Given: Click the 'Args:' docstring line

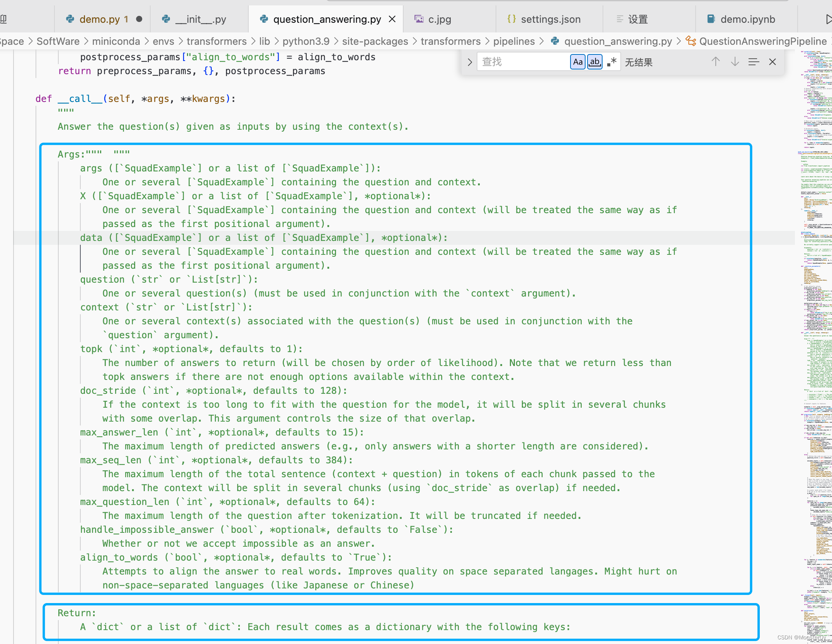Looking at the screenshot, I should tap(94, 154).
